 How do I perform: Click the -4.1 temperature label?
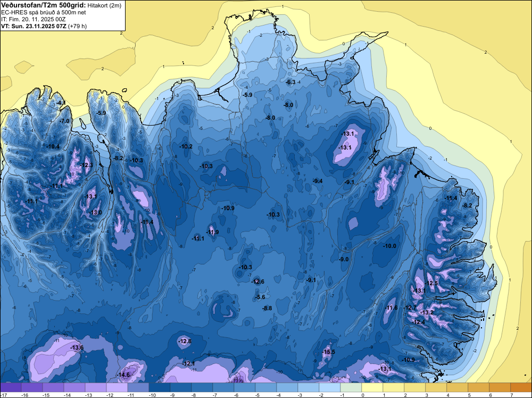point(61,103)
